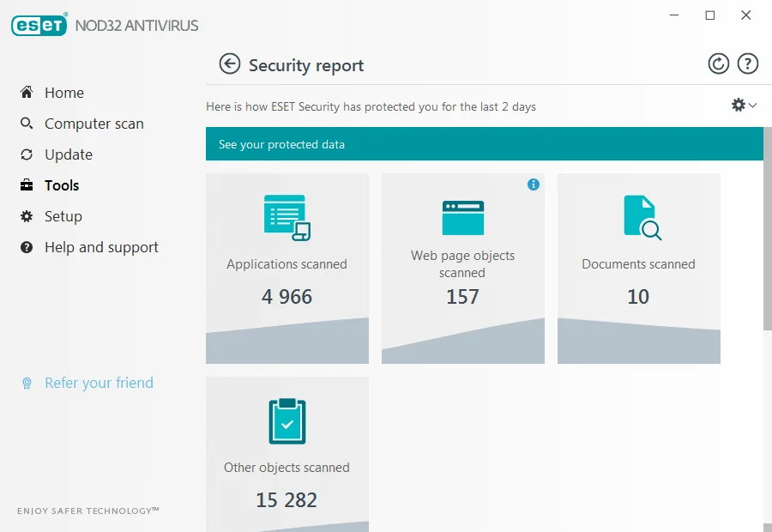Go back from the Security report
Screen dimensions: 772x532
(230, 63)
